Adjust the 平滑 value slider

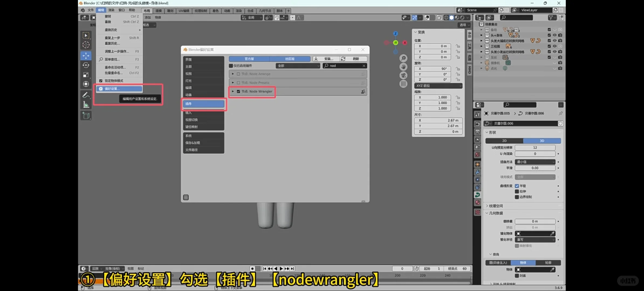tap(535, 168)
